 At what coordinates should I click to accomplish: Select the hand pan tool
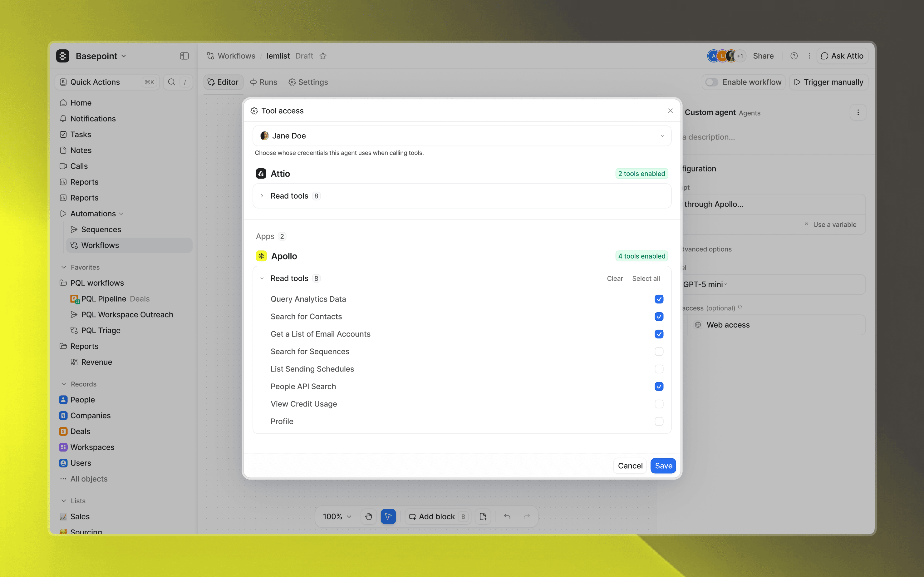click(369, 516)
